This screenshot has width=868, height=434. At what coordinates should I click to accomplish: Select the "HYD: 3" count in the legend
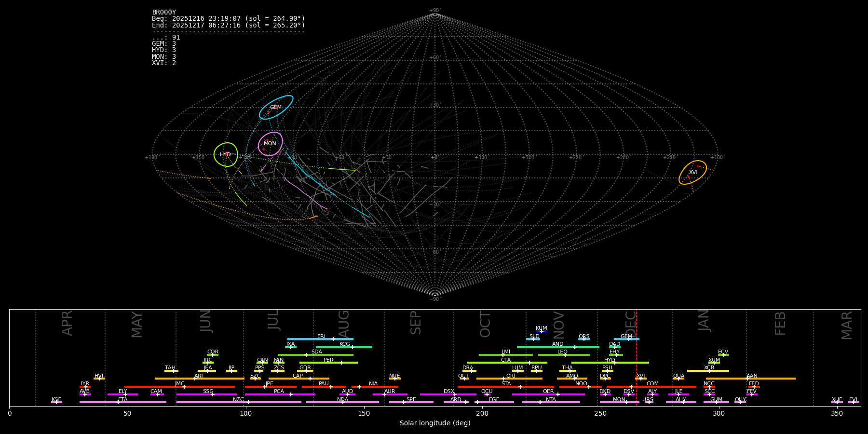tap(164, 50)
